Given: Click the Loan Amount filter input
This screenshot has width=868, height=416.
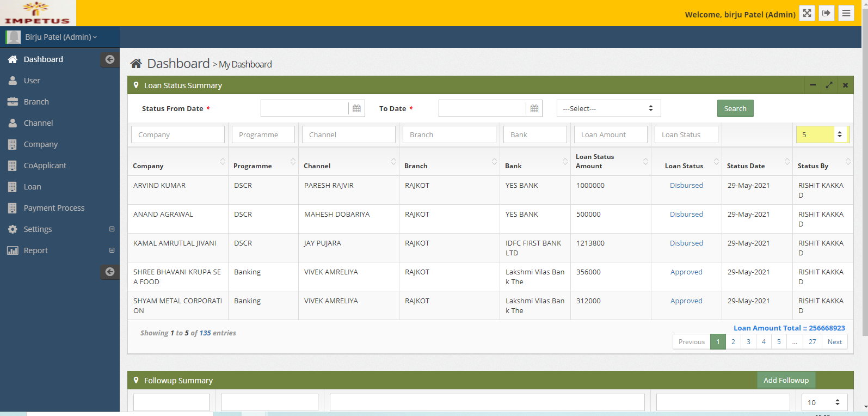Looking at the screenshot, I should 611,134.
